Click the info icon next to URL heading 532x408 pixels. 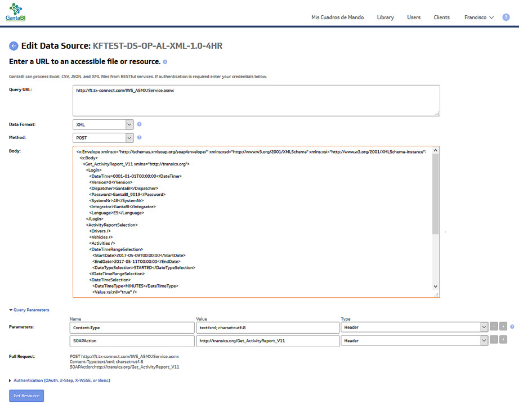click(x=165, y=62)
